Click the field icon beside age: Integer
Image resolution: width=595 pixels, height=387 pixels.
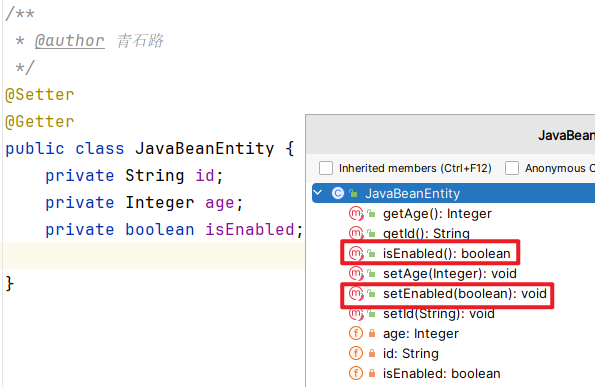tap(356, 334)
